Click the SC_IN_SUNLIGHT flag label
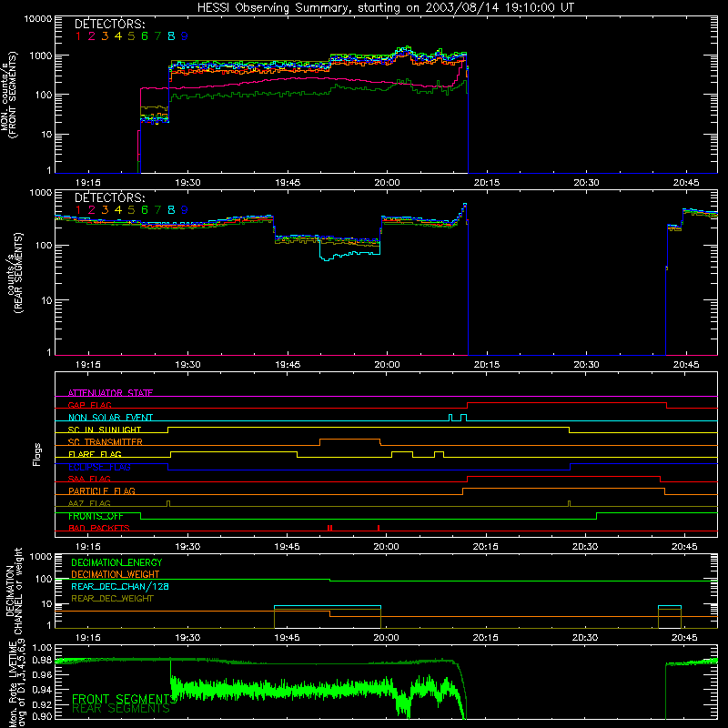Viewport: 728px width, 728px height. (x=105, y=430)
